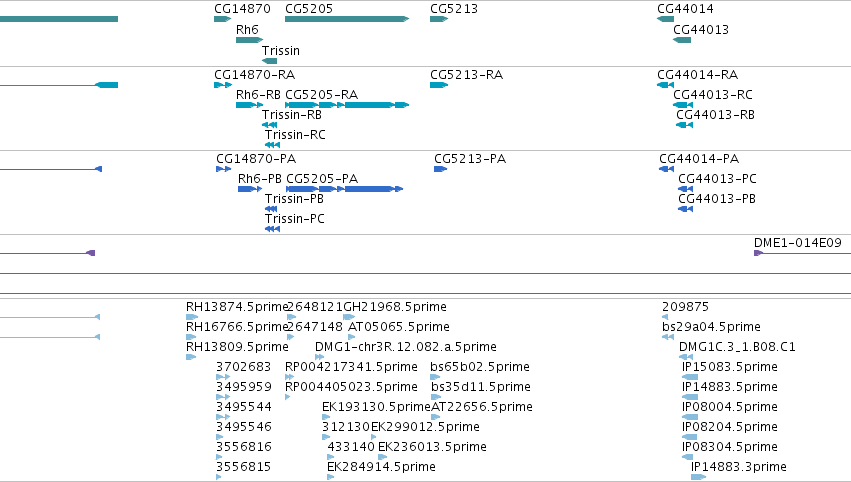This screenshot has height=482, width=851.
Task: Click the bs65b02.5prime EST
Action: click(435, 377)
